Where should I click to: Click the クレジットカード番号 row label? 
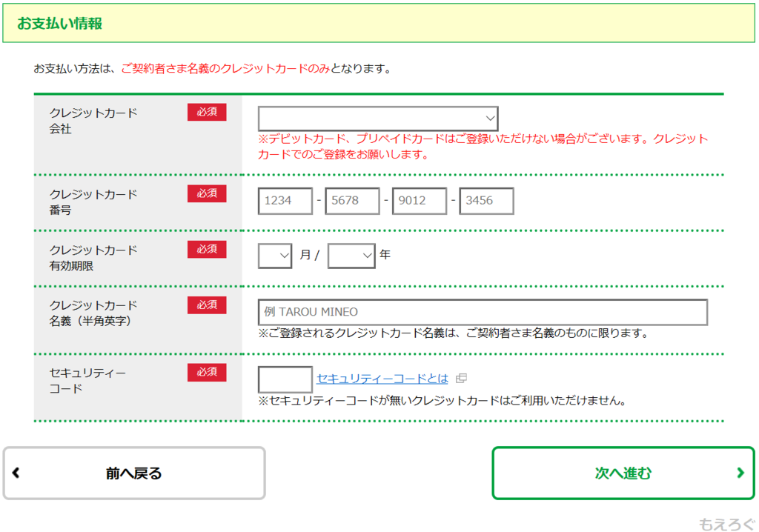93,202
